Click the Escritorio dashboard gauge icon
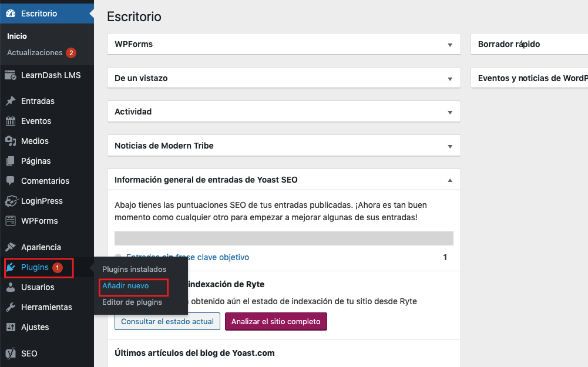Image resolution: width=588 pixels, height=367 pixels. 11,14
